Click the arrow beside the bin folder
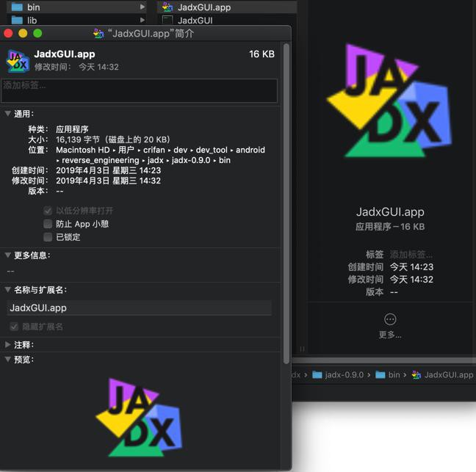Image resolution: width=476 pixels, height=472 pixels. pyautogui.click(x=142, y=7)
